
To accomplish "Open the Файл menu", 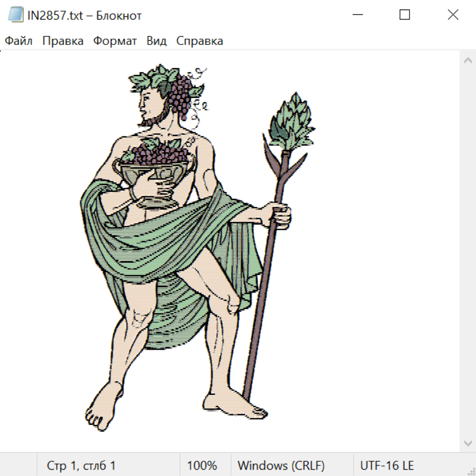I will (19, 41).
